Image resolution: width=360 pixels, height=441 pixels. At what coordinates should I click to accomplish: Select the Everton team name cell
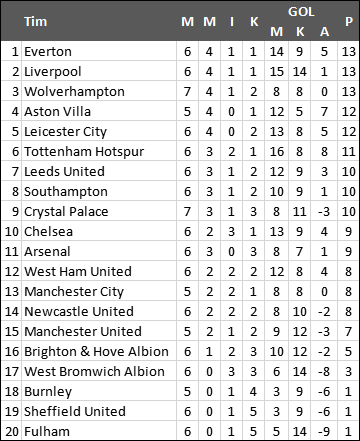click(99, 51)
